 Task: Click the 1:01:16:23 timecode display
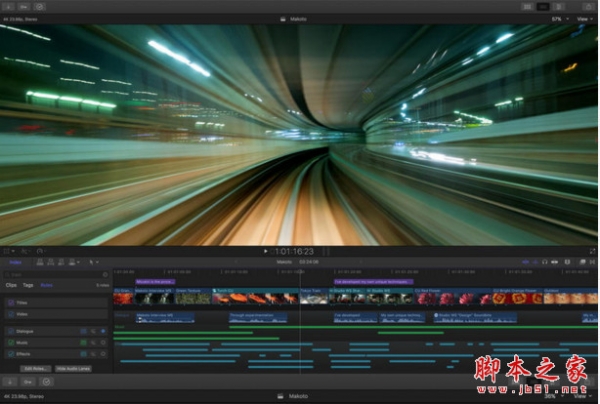pyautogui.click(x=294, y=251)
